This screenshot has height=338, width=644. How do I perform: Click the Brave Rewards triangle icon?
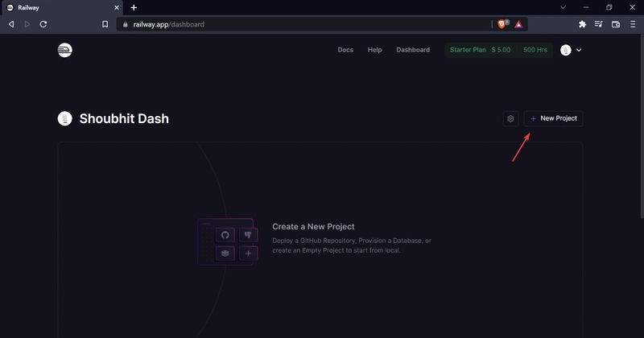(x=518, y=24)
